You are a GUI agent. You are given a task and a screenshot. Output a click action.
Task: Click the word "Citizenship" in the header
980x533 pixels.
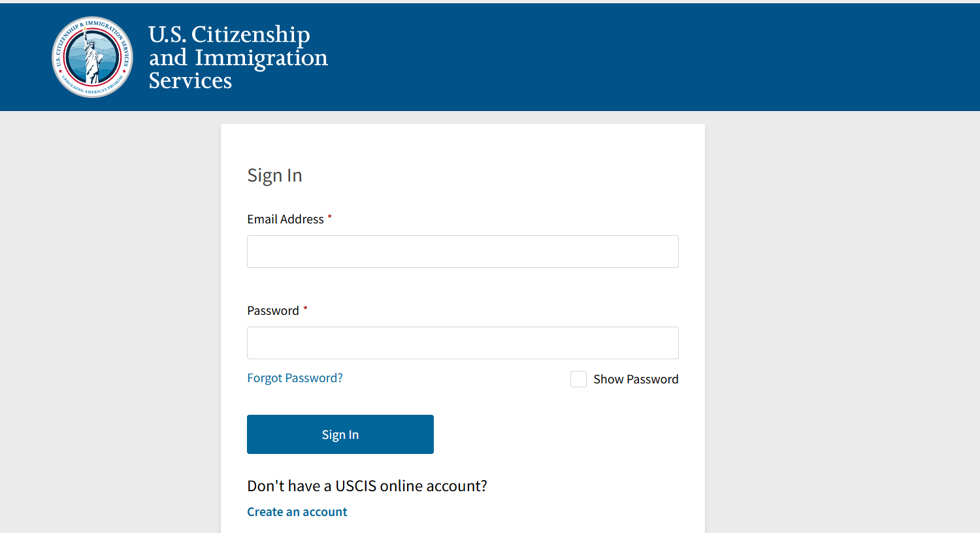(250, 35)
